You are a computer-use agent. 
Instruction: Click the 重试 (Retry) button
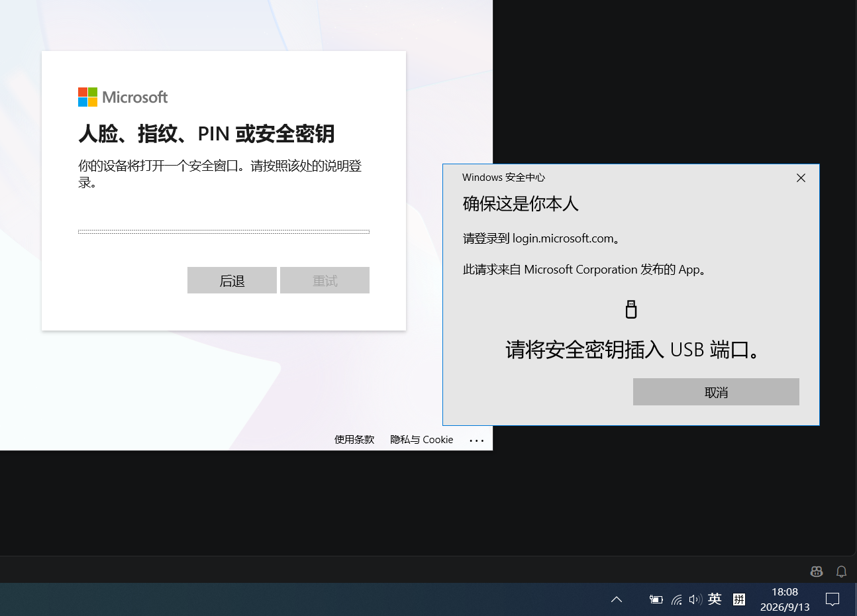(x=325, y=280)
